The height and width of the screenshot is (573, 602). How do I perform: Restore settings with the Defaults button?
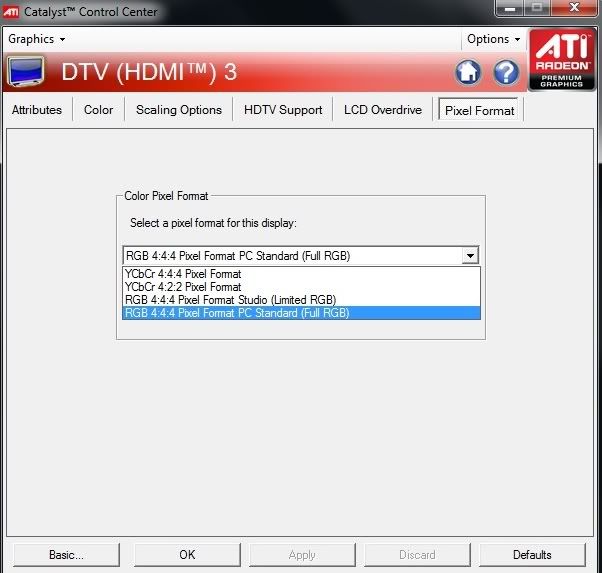click(532, 555)
